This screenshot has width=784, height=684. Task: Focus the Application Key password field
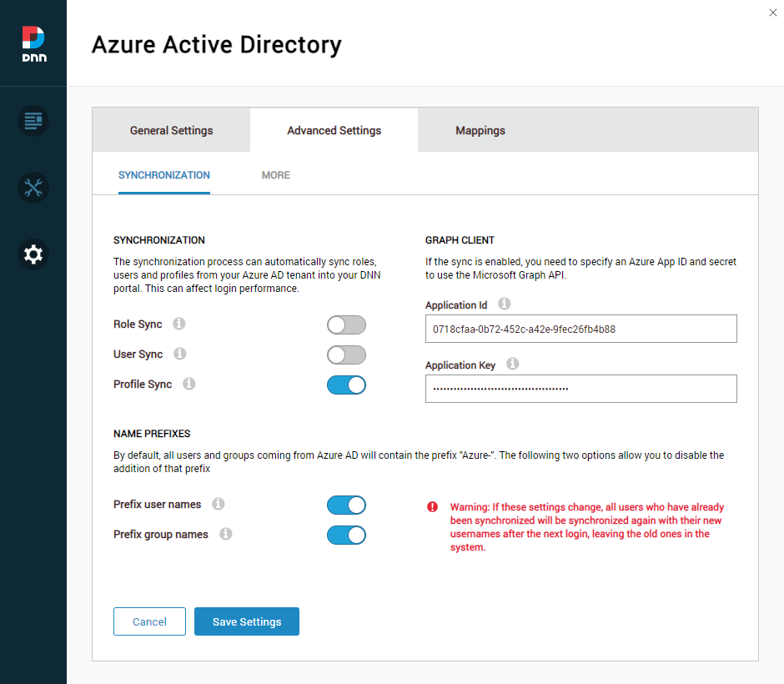pyautogui.click(x=581, y=389)
